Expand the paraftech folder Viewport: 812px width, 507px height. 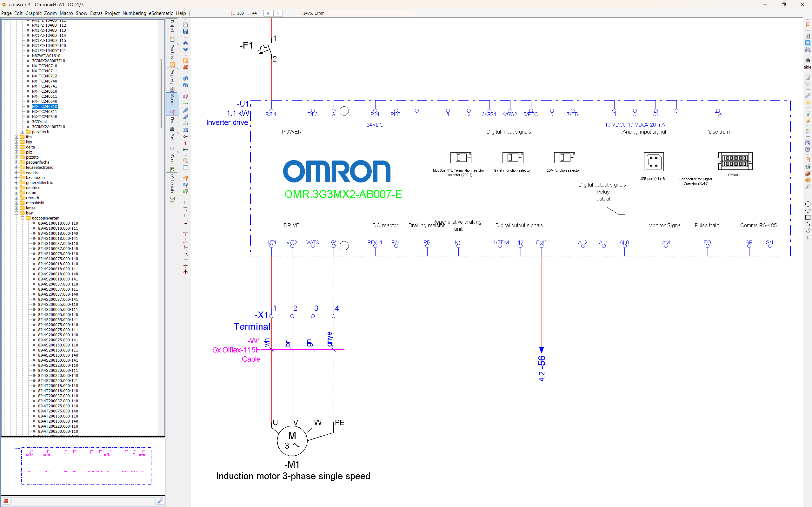(23, 132)
